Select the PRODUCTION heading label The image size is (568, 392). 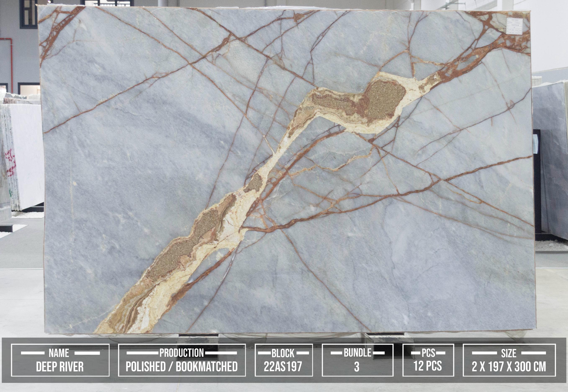coord(181,353)
